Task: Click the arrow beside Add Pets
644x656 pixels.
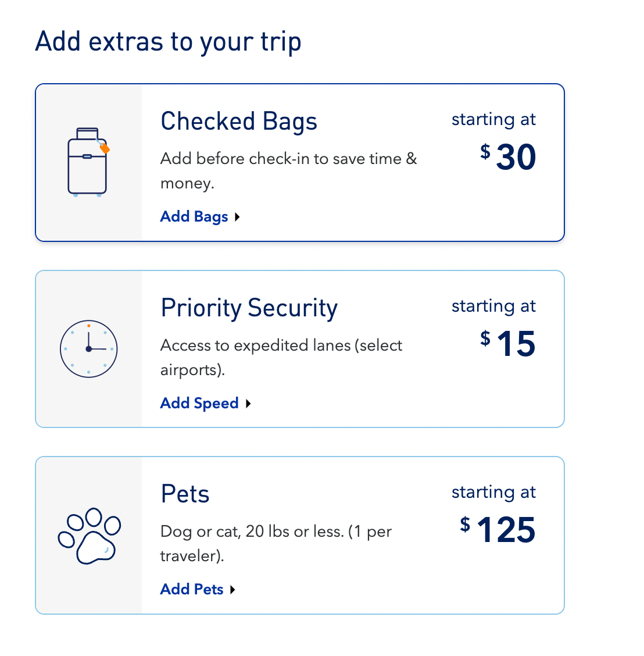Action: [232, 590]
